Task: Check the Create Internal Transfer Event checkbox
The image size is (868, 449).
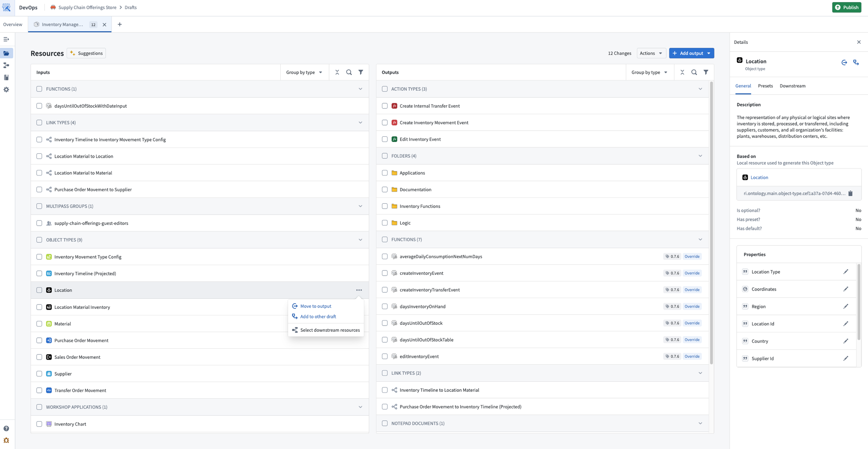Action: click(x=385, y=106)
